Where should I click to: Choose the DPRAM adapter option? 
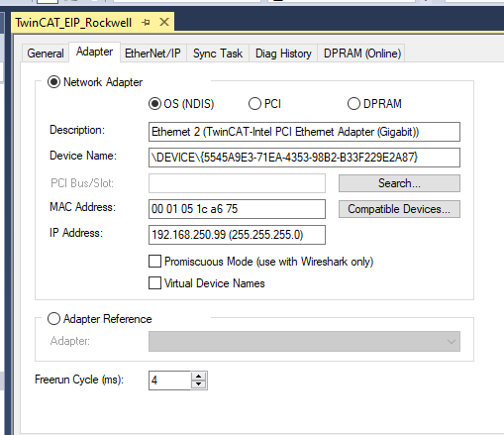[x=353, y=104]
